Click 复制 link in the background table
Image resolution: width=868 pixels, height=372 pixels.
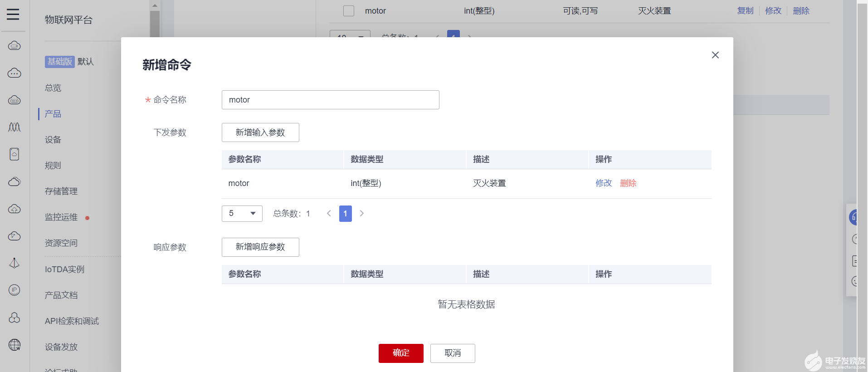tap(745, 11)
